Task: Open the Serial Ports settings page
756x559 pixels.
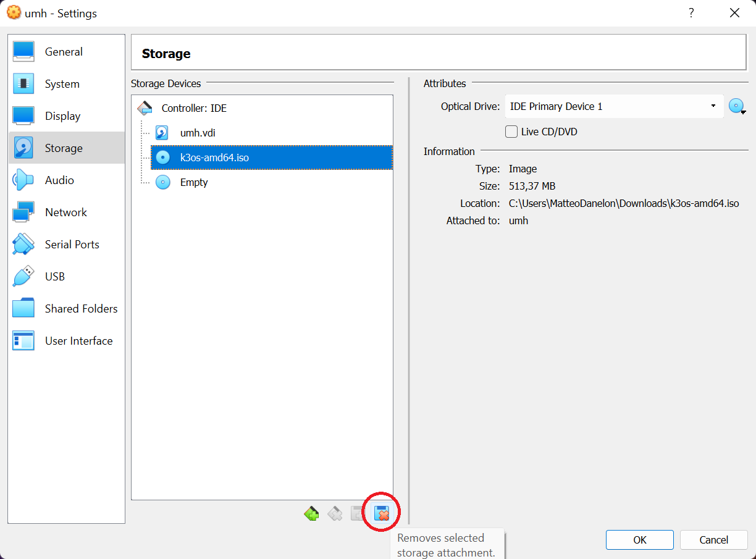Action: (x=67, y=245)
